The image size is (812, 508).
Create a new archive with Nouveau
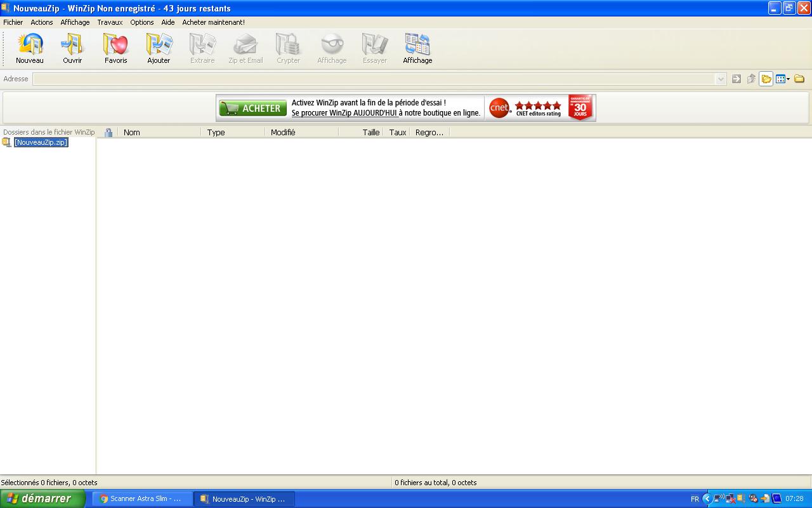(x=30, y=48)
